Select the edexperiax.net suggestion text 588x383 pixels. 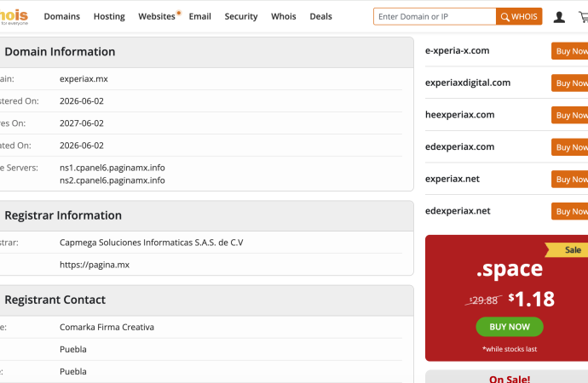click(458, 211)
